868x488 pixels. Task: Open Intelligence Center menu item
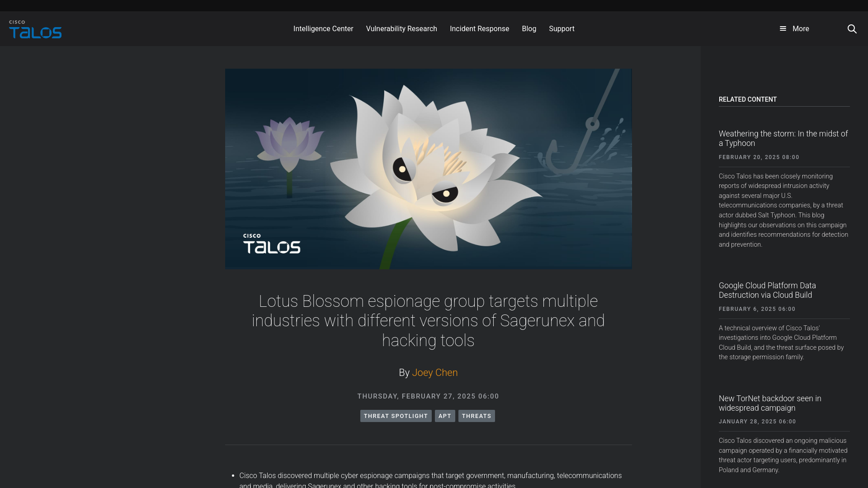coord(323,28)
